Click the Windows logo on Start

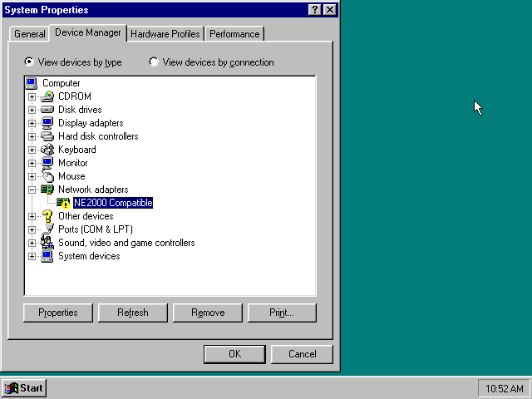(x=11, y=388)
